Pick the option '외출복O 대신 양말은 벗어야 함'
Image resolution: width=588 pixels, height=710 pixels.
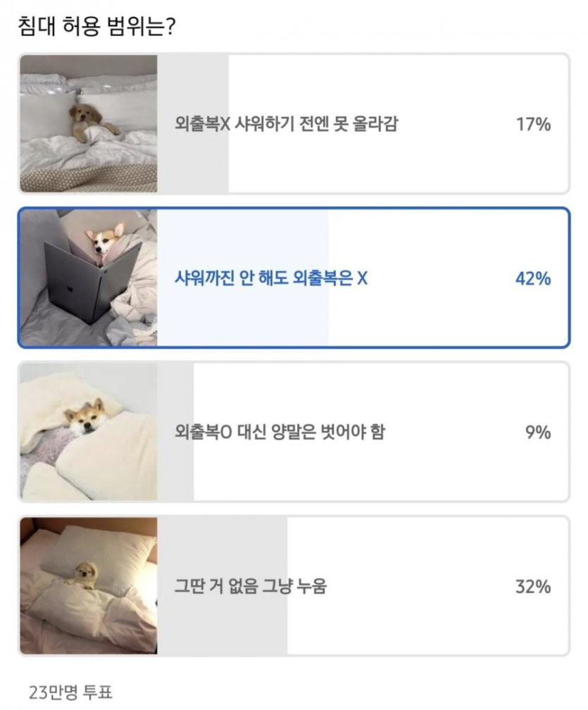point(280,432)
